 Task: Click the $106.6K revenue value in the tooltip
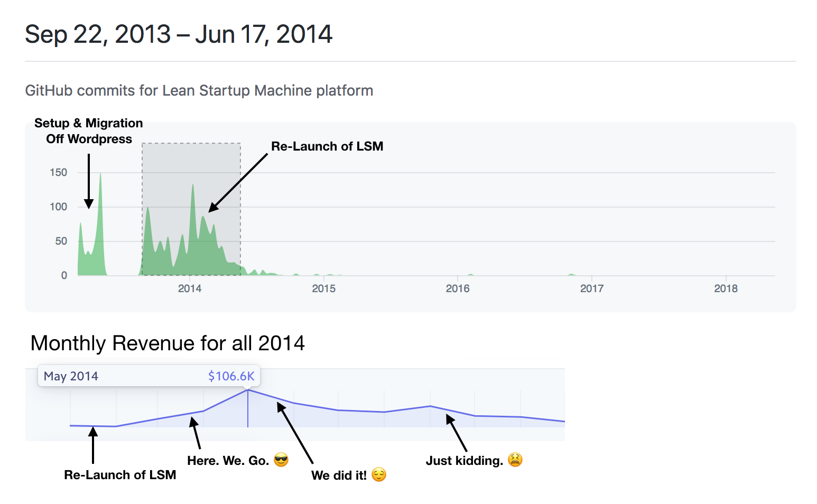pos(231,376)
